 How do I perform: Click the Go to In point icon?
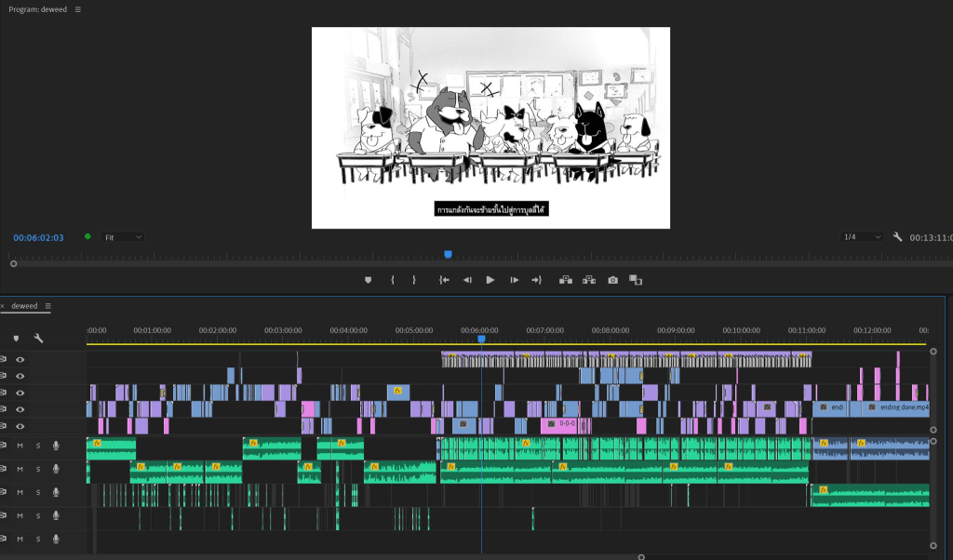click(x=445, y=280)
